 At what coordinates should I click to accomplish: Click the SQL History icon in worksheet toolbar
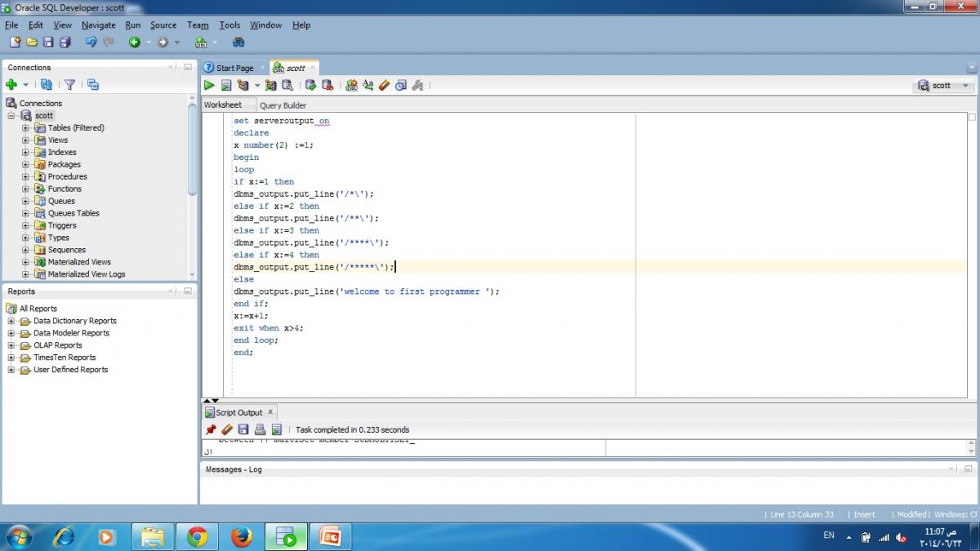coord(400,85)
